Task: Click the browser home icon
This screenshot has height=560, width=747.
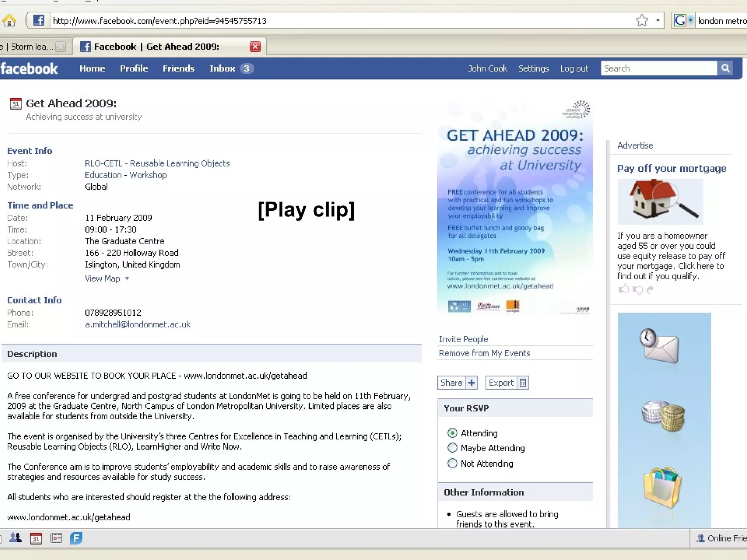Action: pos(9,20)
